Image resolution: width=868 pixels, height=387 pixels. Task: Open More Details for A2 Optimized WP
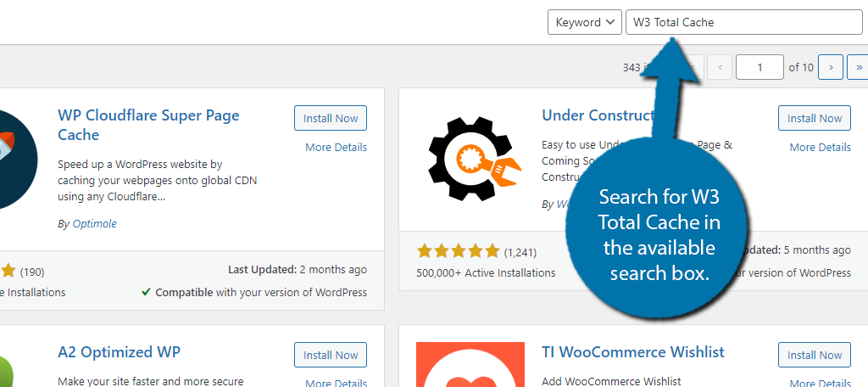[x=336, y=383]
